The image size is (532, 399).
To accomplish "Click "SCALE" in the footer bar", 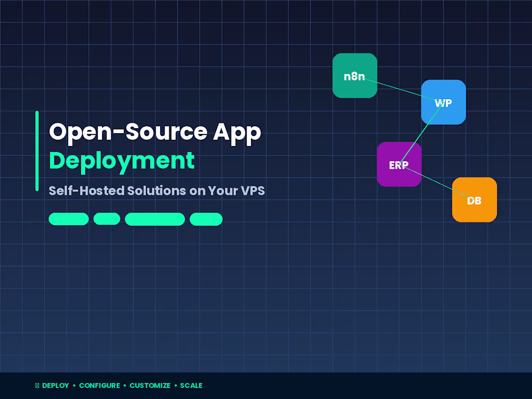I will coord(191,385).
